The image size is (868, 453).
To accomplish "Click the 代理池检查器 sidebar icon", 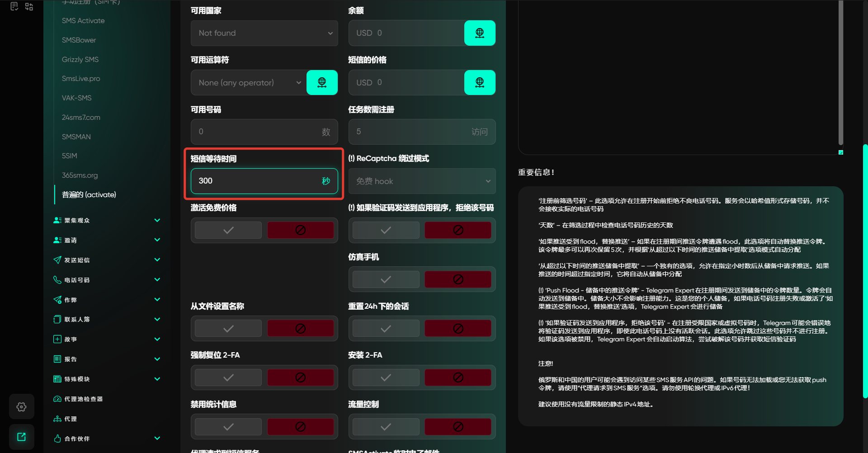I will click(57, 399).
